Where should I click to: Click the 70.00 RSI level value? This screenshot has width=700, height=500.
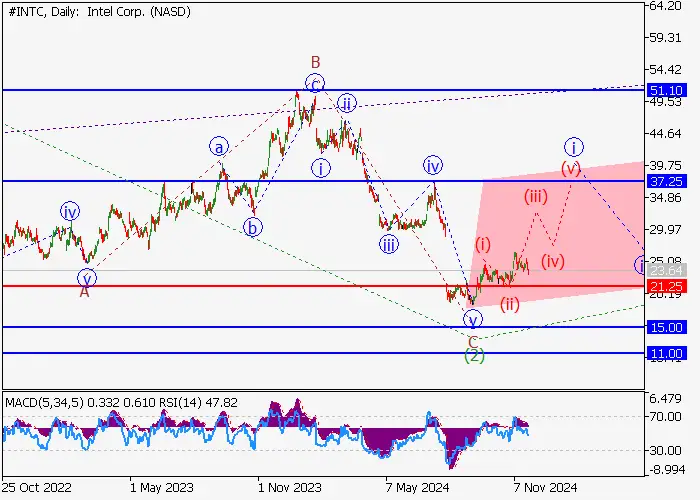665,417
